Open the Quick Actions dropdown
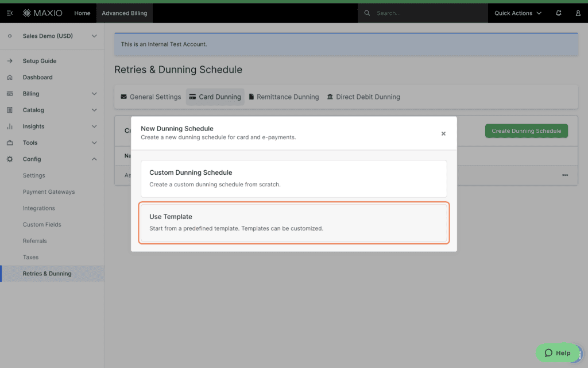This screenshot has height=368, width=588. coord(518,13)
